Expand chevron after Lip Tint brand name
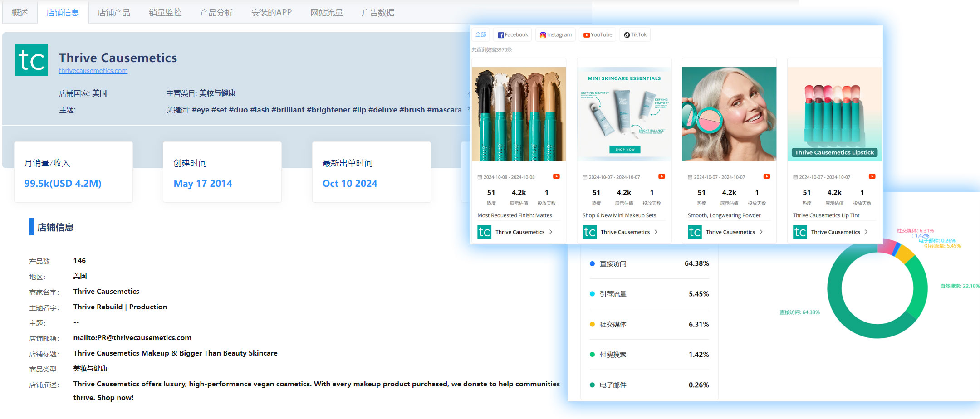The height and width of the screenshot is (419, 980). pyautogui.click(x=867, y=232)
